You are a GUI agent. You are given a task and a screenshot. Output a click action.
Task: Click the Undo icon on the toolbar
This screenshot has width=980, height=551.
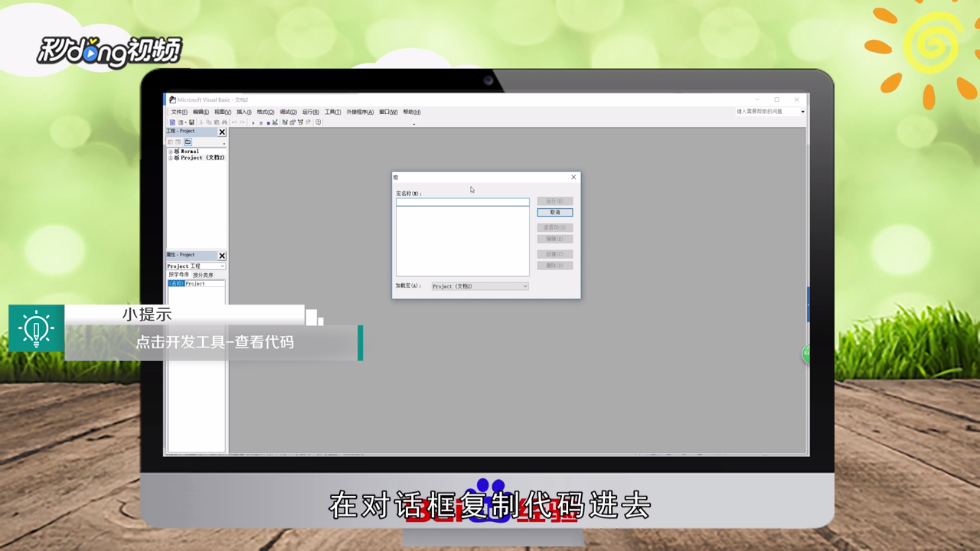(234, 122)
